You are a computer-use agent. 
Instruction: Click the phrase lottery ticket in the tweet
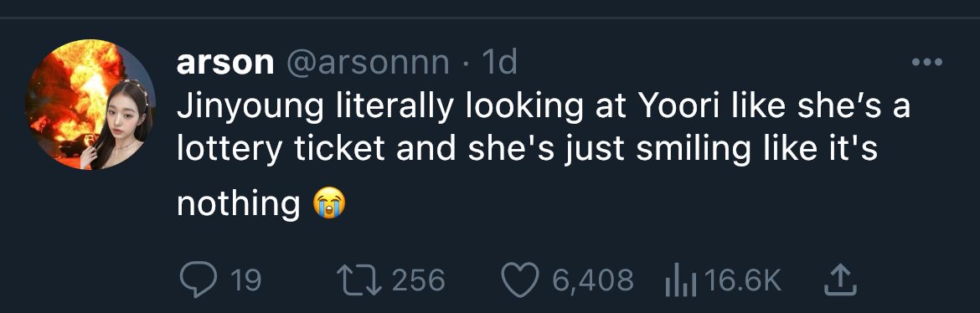[280, 151]
